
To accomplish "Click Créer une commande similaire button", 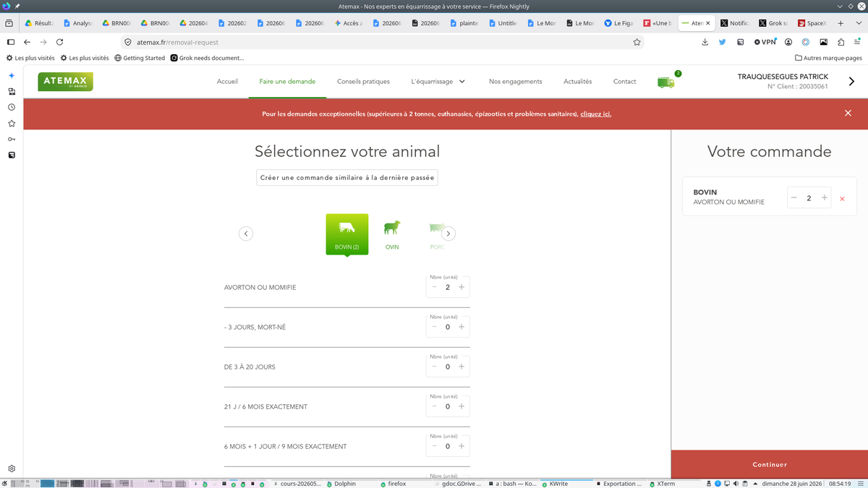I will [347, 178].
